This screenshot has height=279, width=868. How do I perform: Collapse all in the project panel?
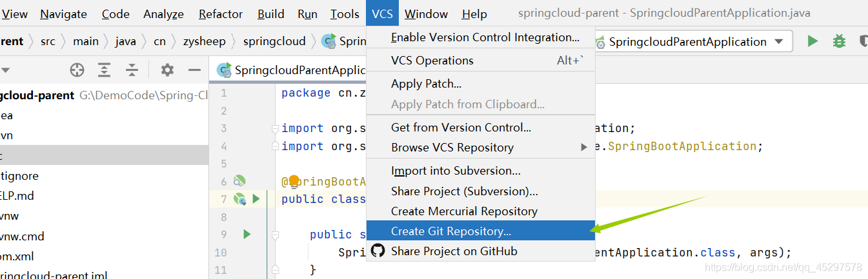tap(132, 70)
